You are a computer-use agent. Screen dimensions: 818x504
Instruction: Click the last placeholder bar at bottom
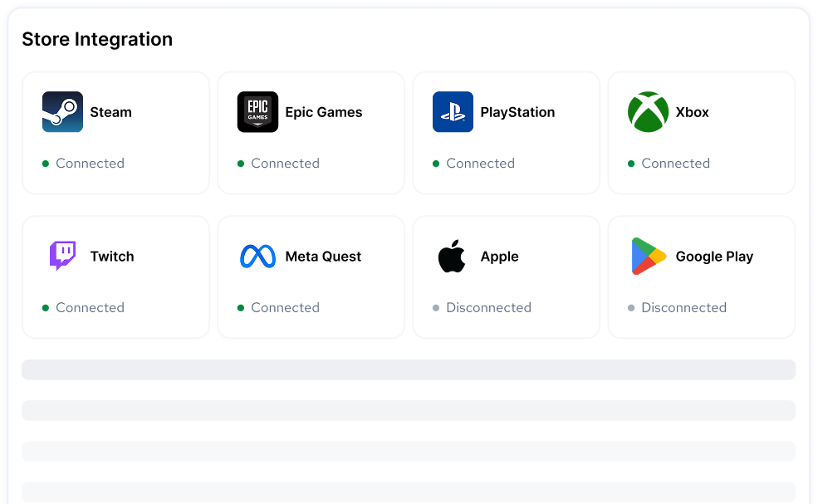tap(408, 491)
